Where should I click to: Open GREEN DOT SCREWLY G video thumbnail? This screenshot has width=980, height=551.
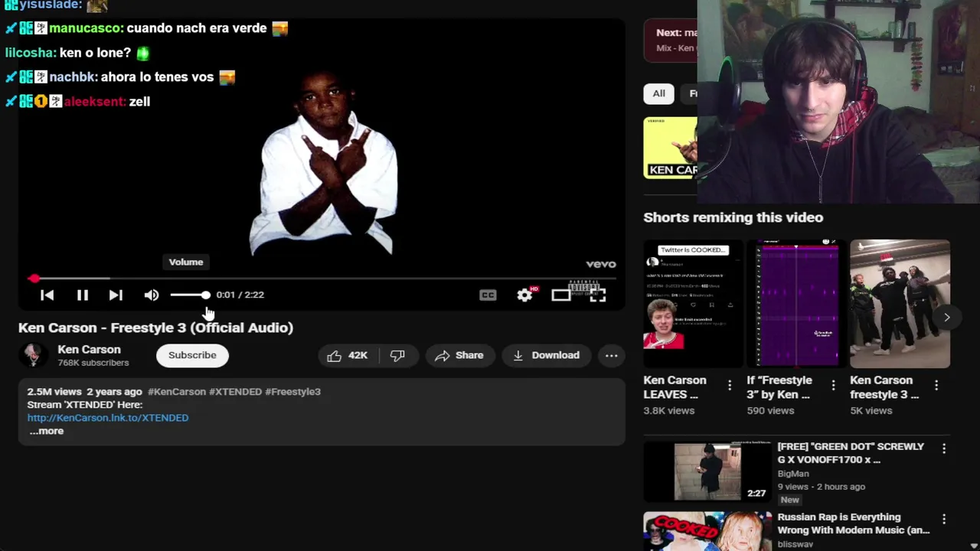(707, 471)
